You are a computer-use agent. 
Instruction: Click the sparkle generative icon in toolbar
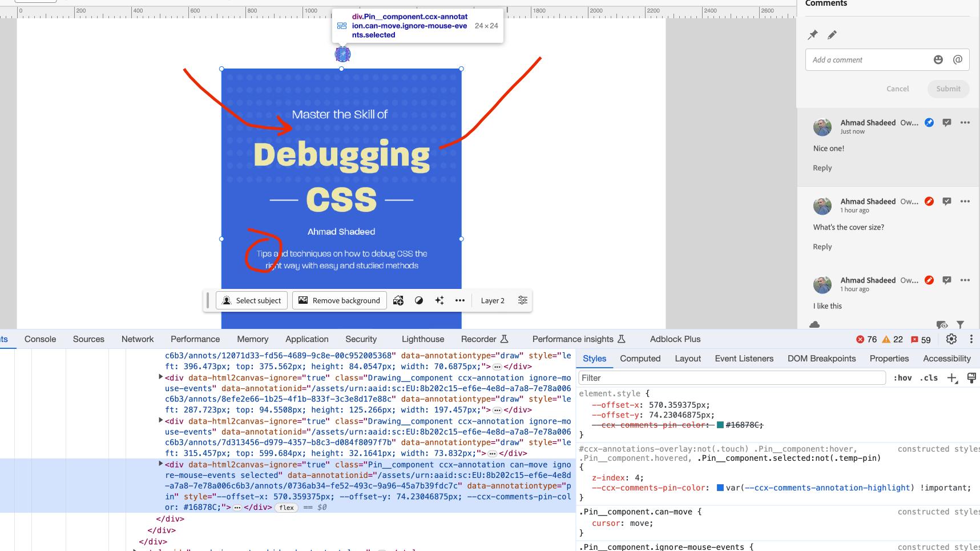tap(439, 300)
